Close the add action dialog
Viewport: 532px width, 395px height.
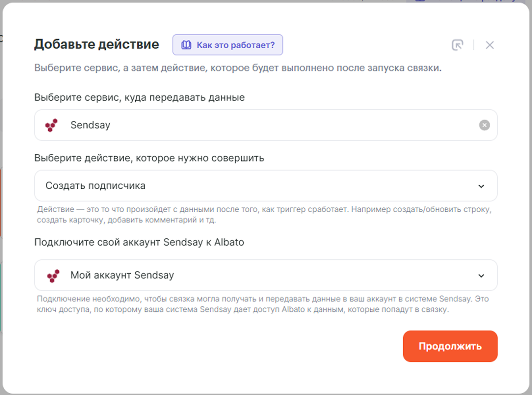coord(490,45)
